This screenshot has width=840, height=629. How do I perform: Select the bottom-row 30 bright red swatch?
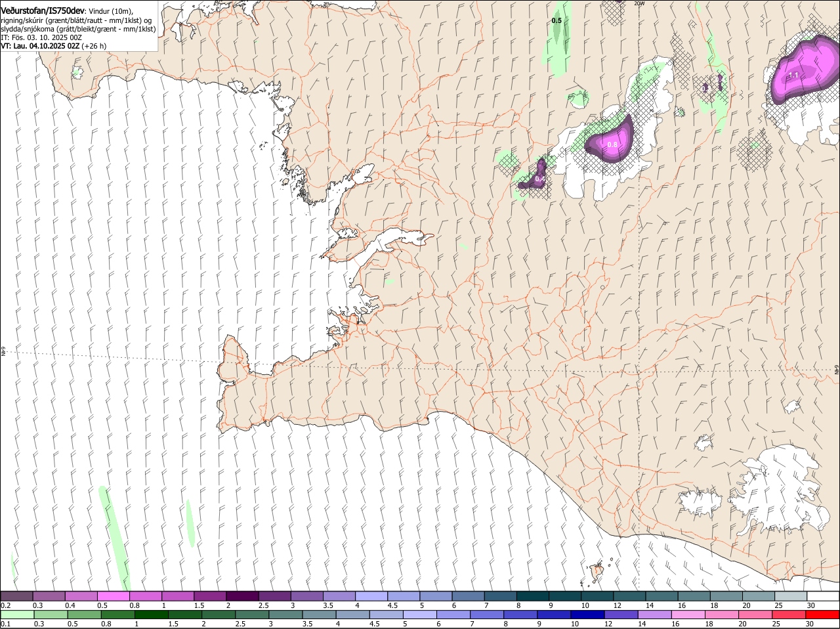pyautogui.click(x=822, y=615)
